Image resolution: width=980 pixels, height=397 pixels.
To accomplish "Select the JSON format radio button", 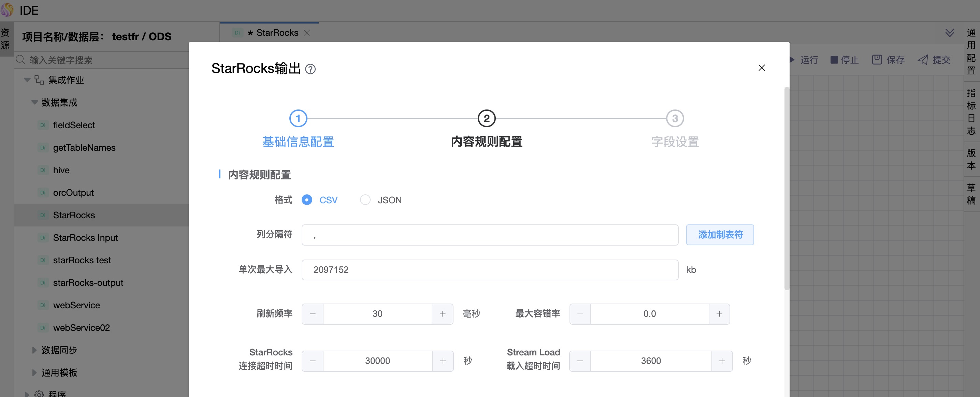I will [x=365, y=200].
